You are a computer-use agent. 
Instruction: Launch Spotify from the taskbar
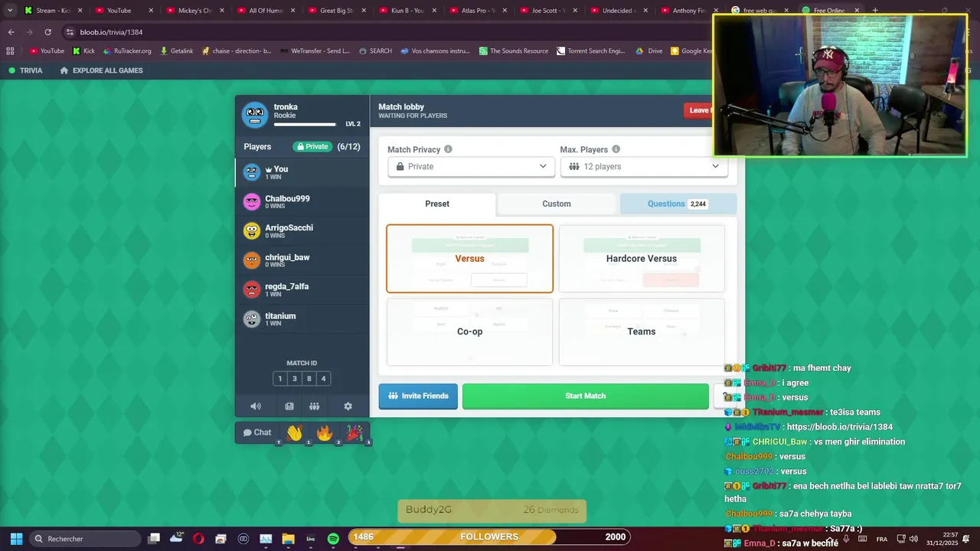pos(333,539)
